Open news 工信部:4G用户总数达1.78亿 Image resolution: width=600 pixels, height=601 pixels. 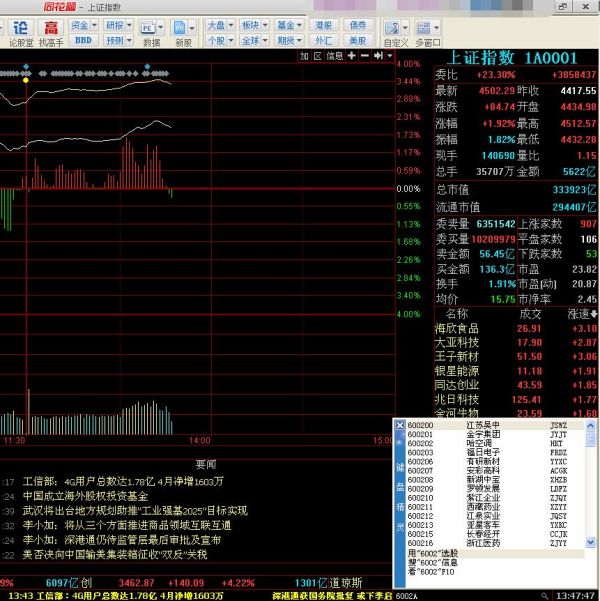[x=123, y=482]
